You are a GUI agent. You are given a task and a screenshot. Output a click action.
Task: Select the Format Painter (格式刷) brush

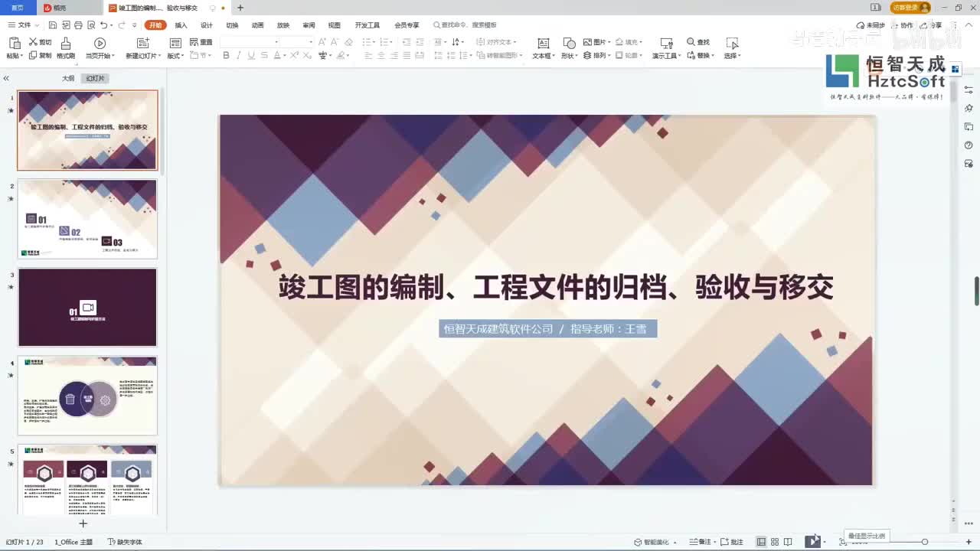click(66, 44)
